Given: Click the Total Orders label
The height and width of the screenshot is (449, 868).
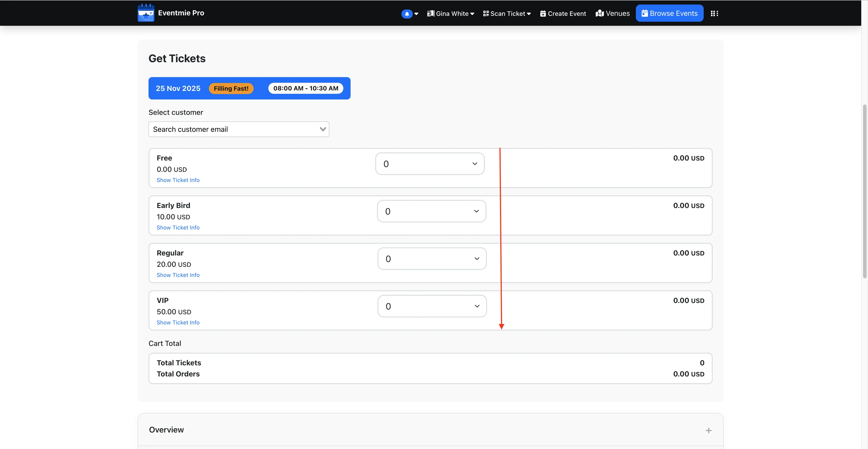Looking at the screenshot, I should pyautogui.click(x=178, y=374).
